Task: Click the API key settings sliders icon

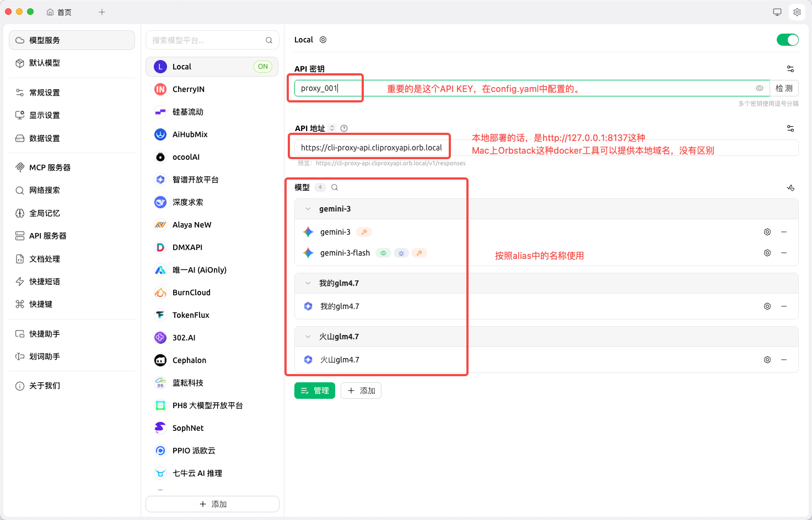Action: point(791,69)
